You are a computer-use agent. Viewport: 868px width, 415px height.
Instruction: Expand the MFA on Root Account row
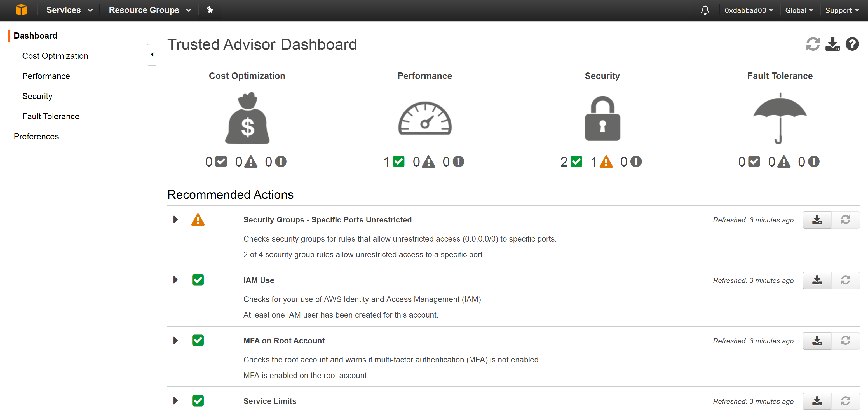(x=175, y=340)
